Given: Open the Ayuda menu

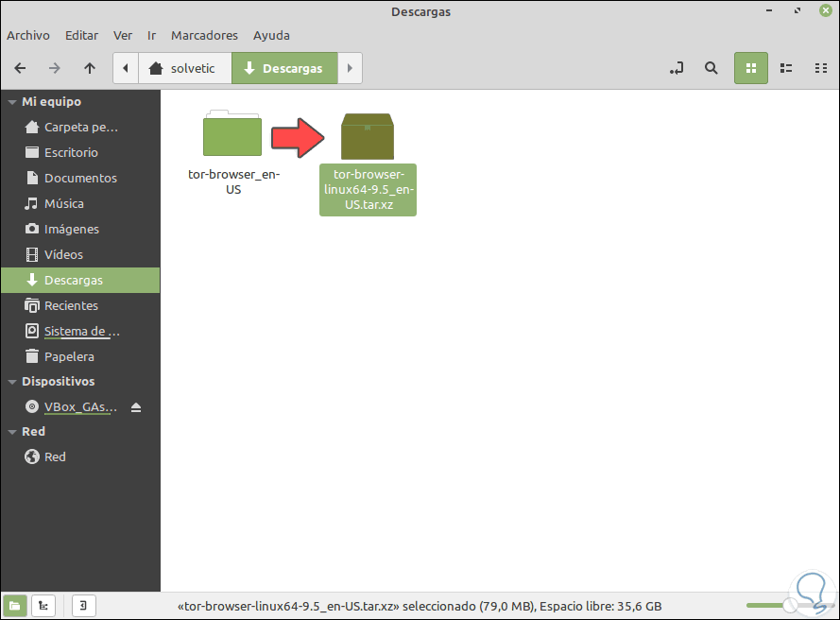Looking at the screenshot, I should point(271,35).
